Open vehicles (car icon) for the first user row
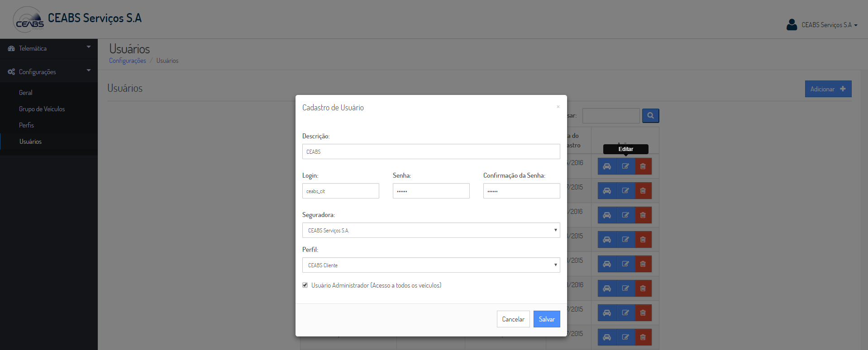The height and width of the screenshot is (350, 868). [607, 166]
